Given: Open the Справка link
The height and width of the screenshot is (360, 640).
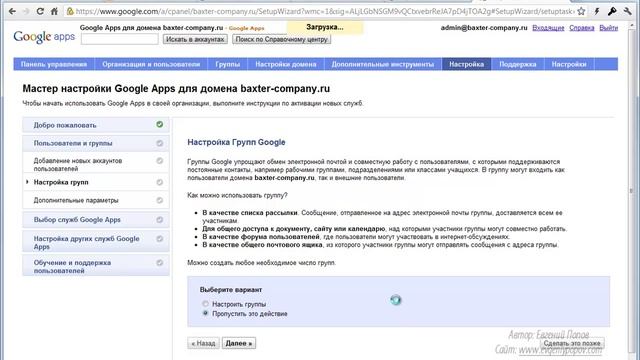Looking at the screenshot, I should [582, 28].
